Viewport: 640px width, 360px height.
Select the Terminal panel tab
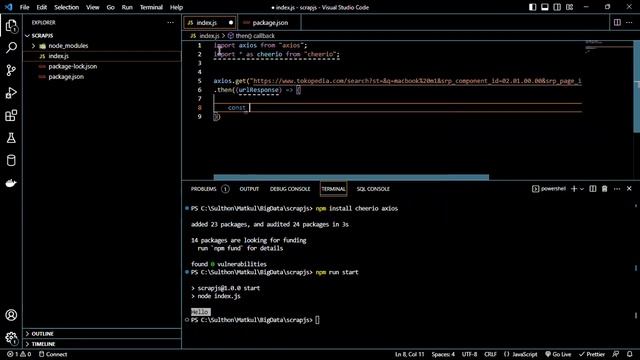coord(333,189)
